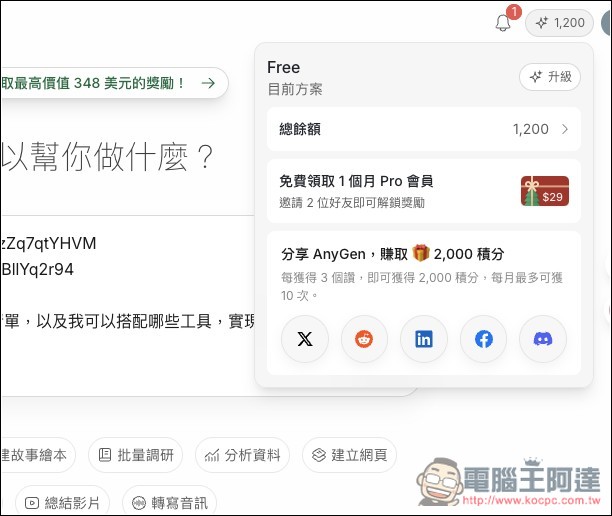Open the notification bell
This screenshot has width=612, height=516.
[503, 23]
